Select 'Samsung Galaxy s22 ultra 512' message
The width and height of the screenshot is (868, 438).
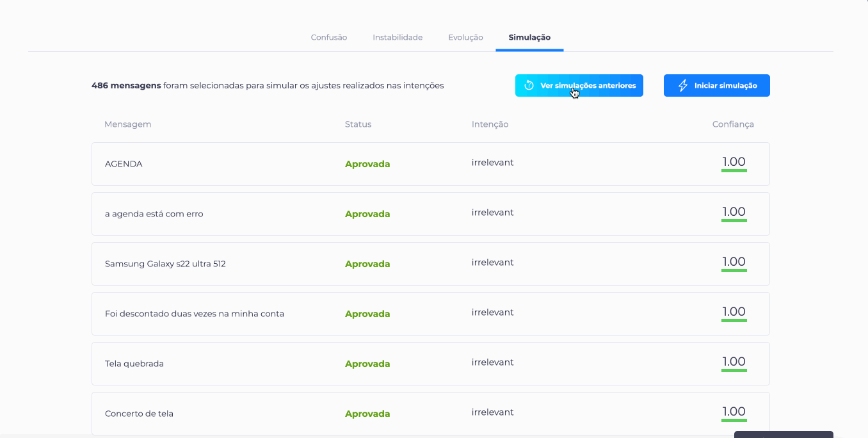point(431,264)
